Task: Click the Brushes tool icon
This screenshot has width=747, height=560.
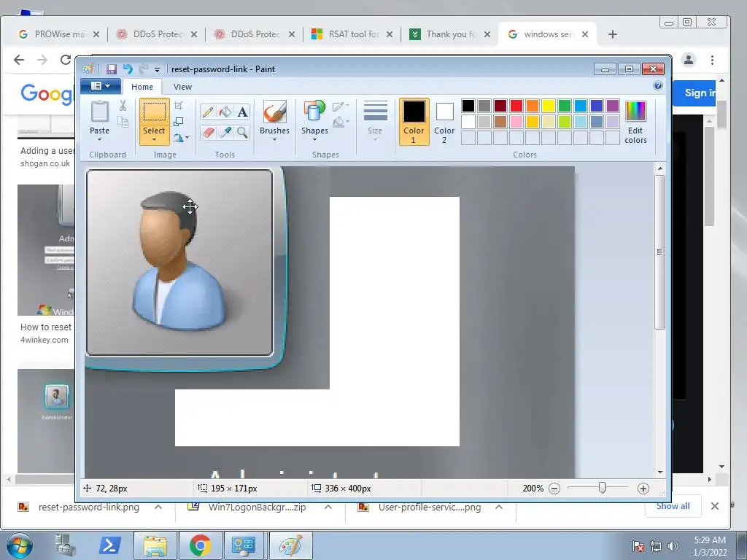Action: tap(274, 112)
